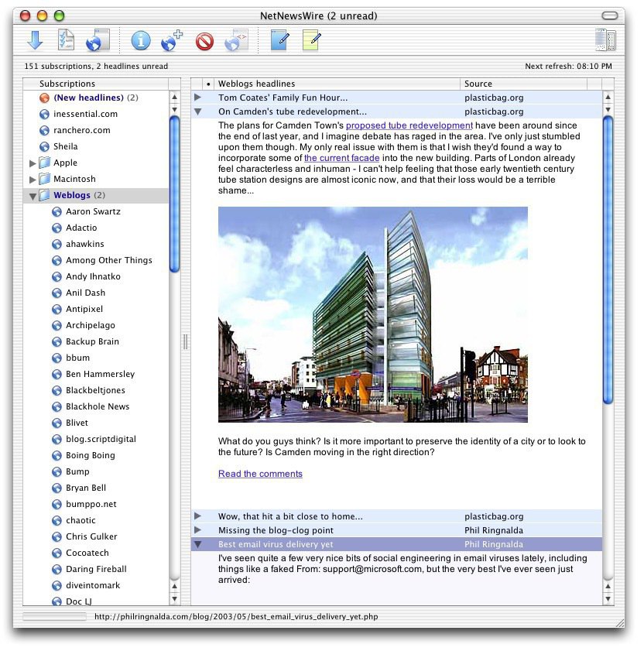The width and height of the screenshot is (644, 651).
Task: Click the Apple folder icon
Action: [x=44, y=163]
